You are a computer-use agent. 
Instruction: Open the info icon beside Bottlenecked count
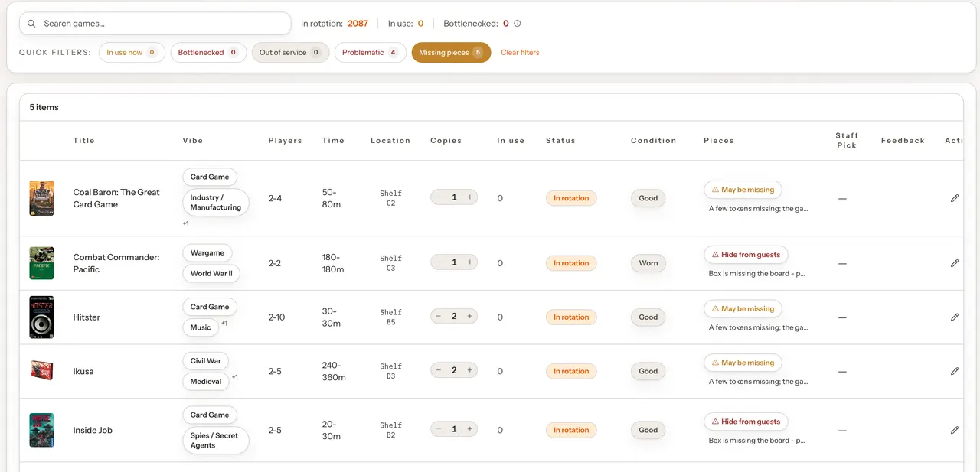pyautogui.click(x=518, y=24)
